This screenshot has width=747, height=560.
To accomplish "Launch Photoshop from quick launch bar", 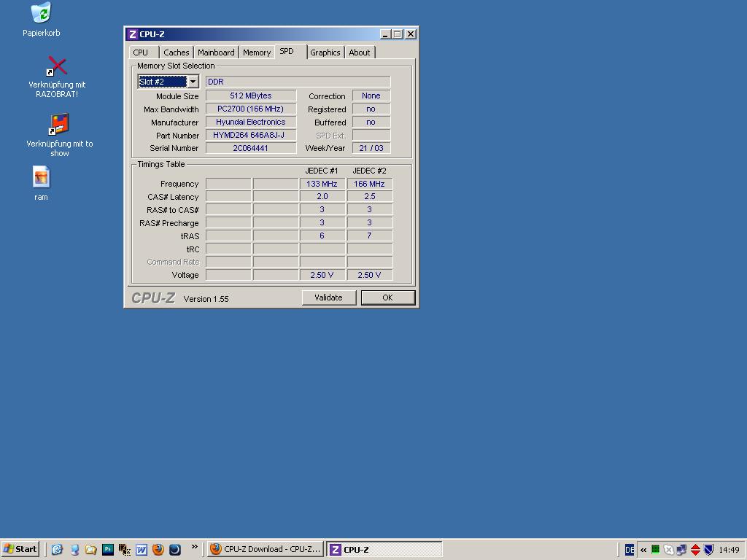I will click(108, 550).
